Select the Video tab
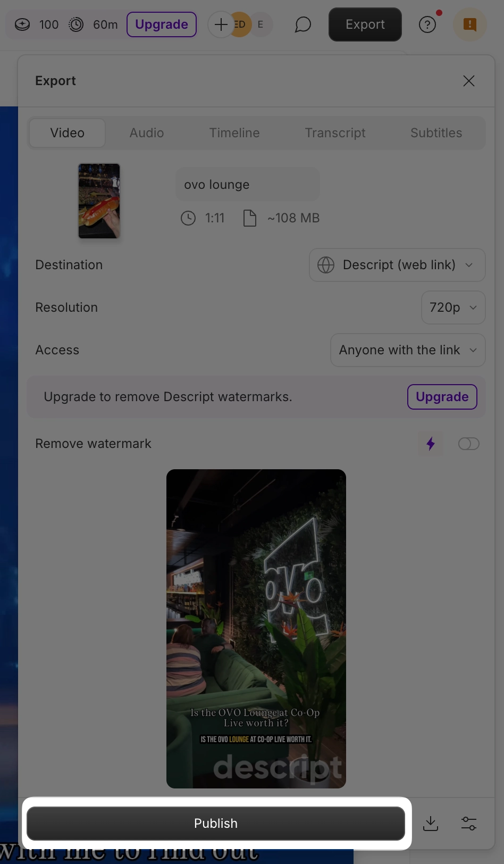 point(68,132)
